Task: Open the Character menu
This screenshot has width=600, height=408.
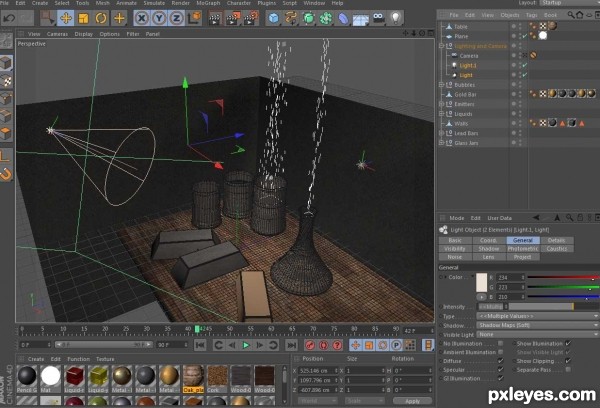Action: pos(239,3)
